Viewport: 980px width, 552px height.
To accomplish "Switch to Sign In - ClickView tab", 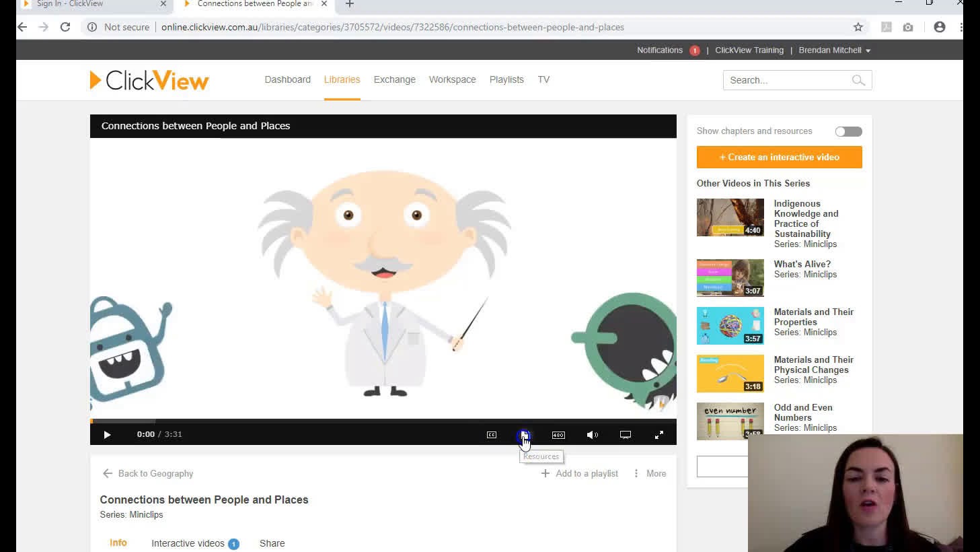I will coord(70,4).
